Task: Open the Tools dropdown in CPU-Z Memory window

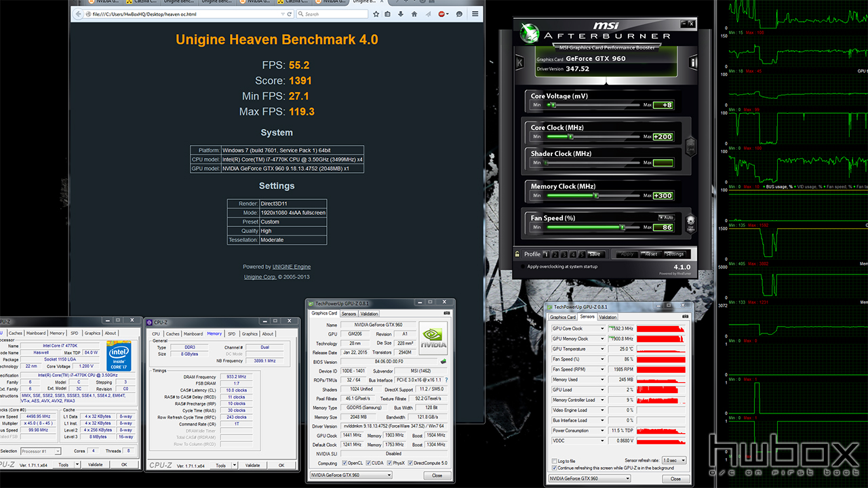Action: [x=233, y=465]
